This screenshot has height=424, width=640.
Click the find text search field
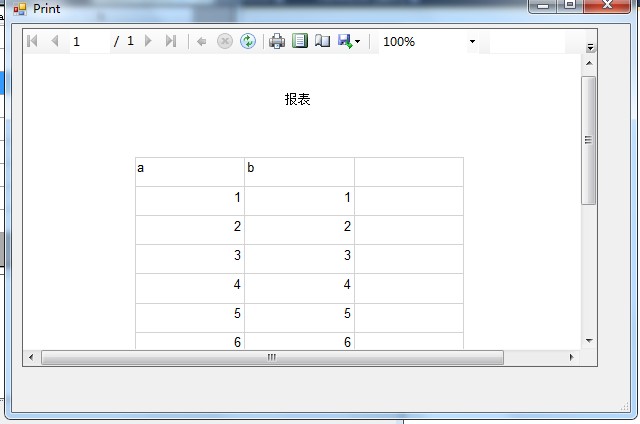pyautogui.click(x=527, y=41)
